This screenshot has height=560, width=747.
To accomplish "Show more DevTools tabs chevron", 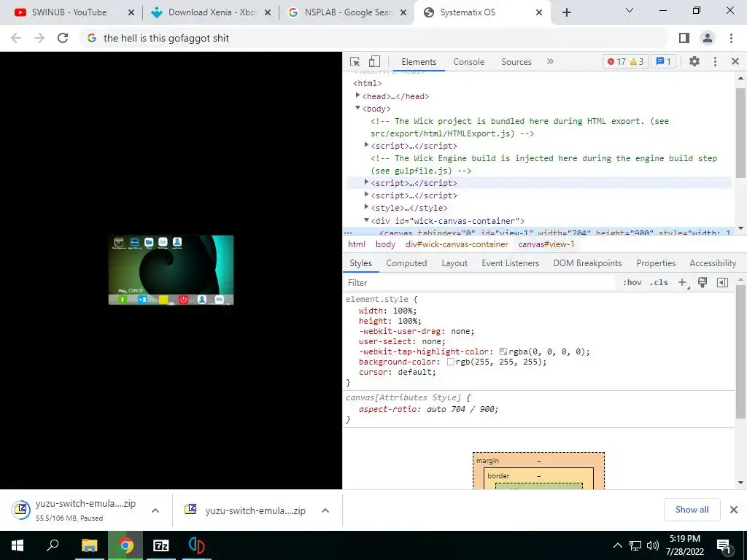I will 550,61.
